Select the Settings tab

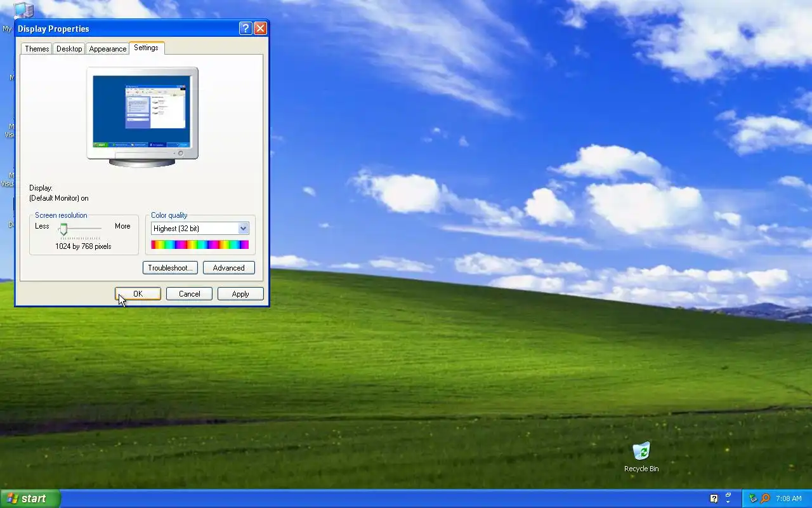pos(147,48)
